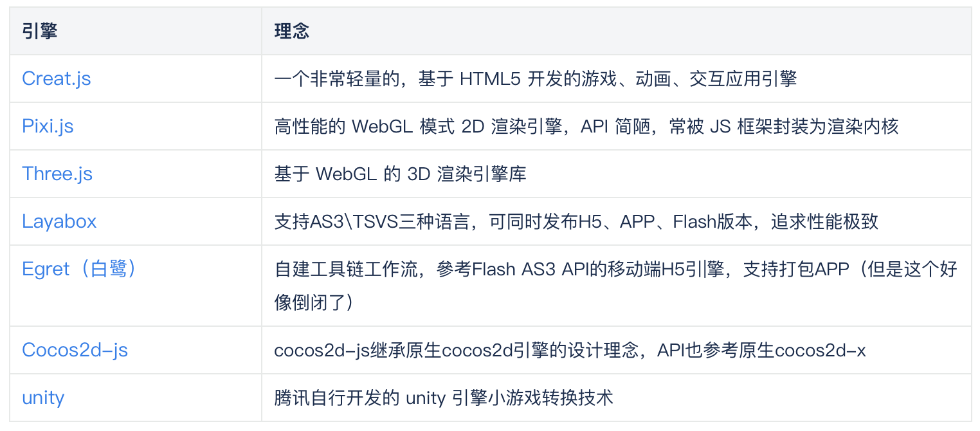Open the Creat.js link
980x431 pixels.
click(x=57, y=78)
